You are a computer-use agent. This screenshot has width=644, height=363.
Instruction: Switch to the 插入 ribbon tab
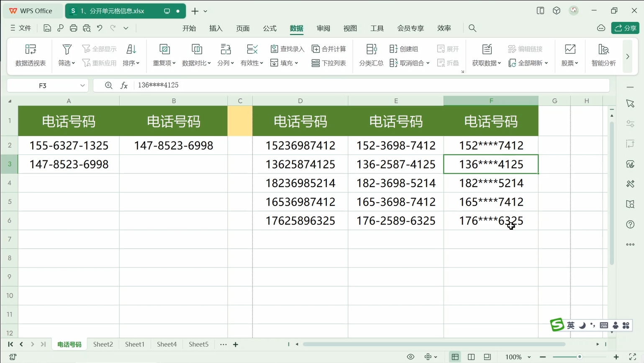coord(216,28)
